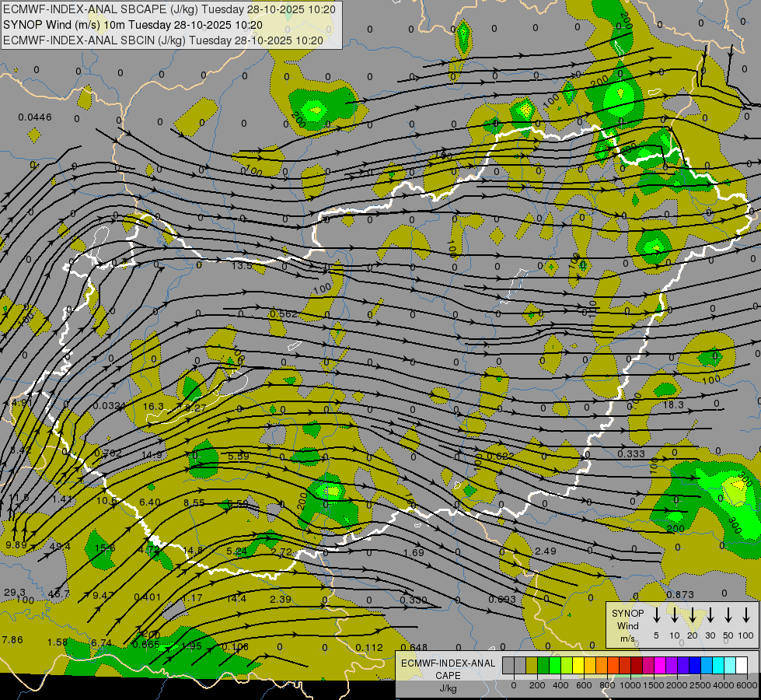Click the 8.55 value on the map

pos(194,502)
